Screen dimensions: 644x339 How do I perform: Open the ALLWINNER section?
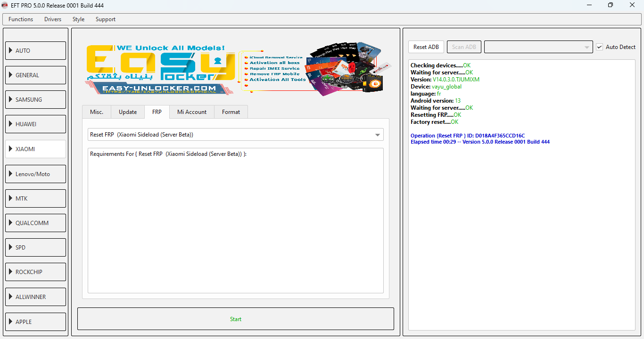pyautogui.click(x=35, y=297)
